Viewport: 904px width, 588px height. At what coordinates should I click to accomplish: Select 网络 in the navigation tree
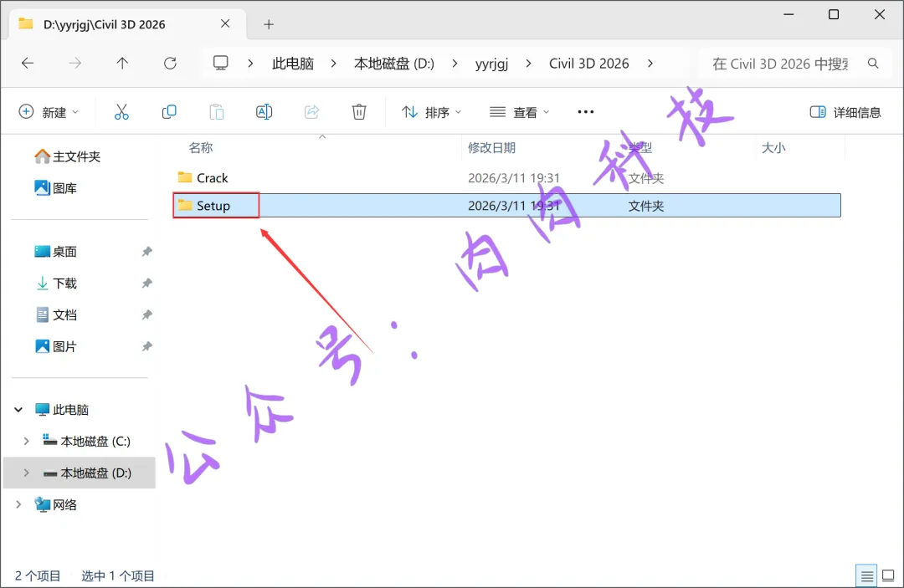56,504
